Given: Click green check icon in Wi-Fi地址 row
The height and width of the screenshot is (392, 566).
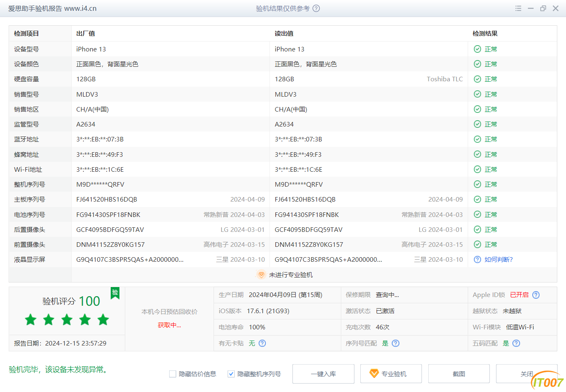Looking at the screenshot, I should pyautogui.click(x=477, y=169).
